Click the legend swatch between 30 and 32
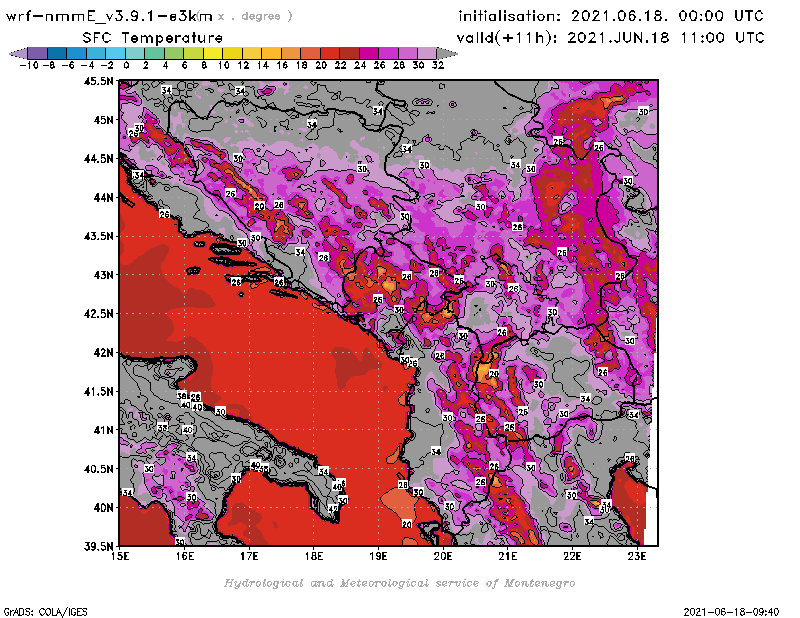This screenshot has height=618, width=800. 427,53
